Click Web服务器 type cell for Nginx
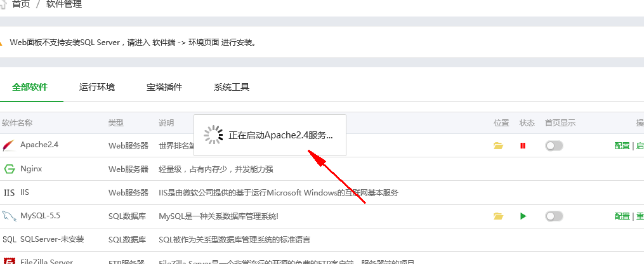644x264 pixels. pyautogui.click(x=128, y=169)
